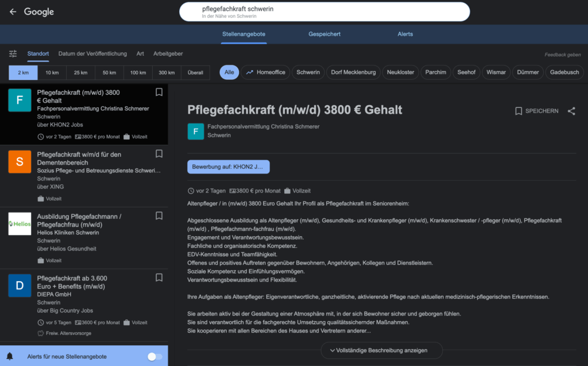Select the 10 km radius option
588x366 pixels.
(x=52, y=72)
